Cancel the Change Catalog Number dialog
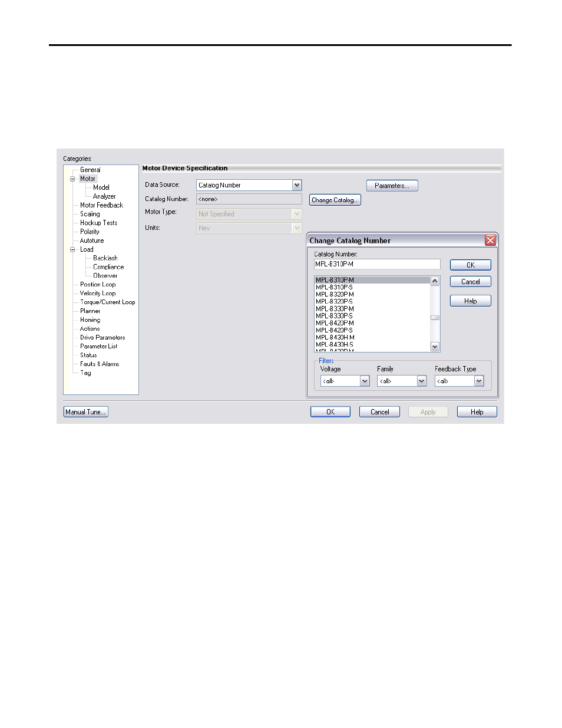This screenshot has width=562, height=728. pos(471,282)
